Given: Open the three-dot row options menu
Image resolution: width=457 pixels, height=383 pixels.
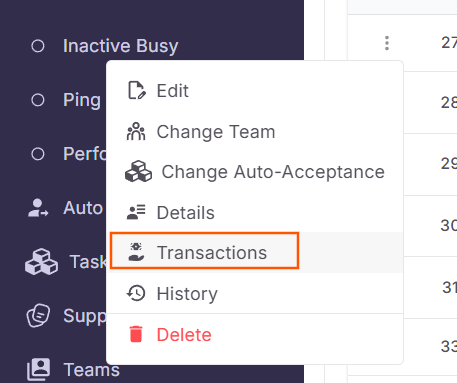Looking at the screenshot, I should pyautogui.click(x=387, y=43).
